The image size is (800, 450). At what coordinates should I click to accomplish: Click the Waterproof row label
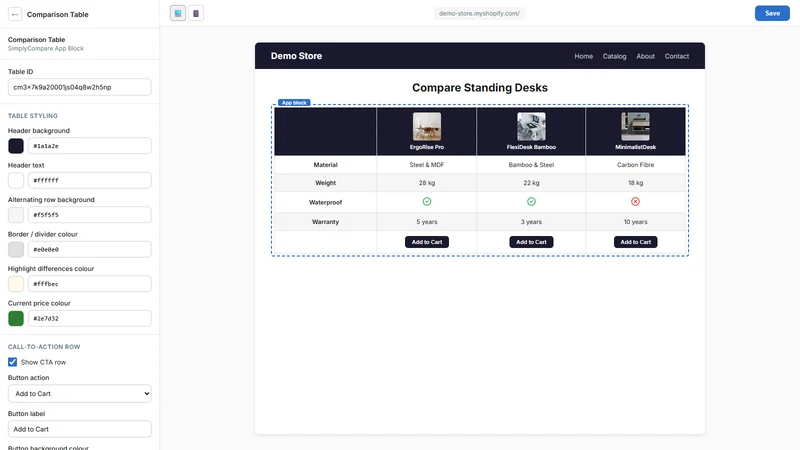click(326, 202)
